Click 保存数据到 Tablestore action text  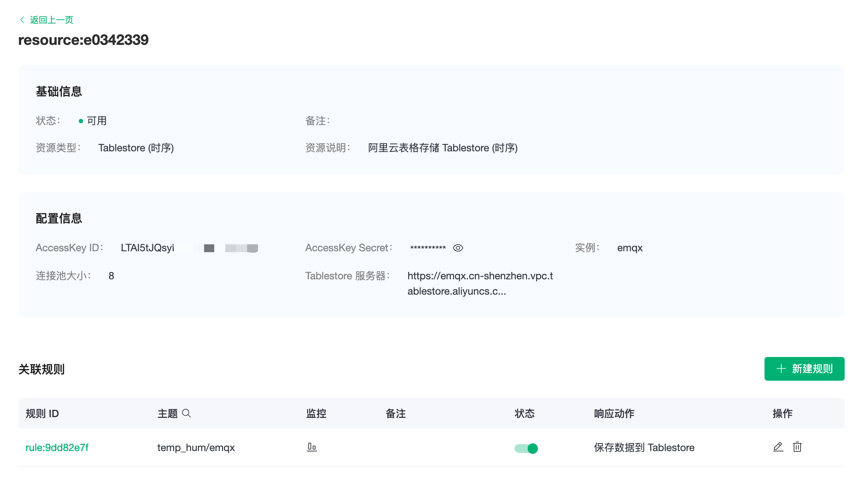click(644, 447)
